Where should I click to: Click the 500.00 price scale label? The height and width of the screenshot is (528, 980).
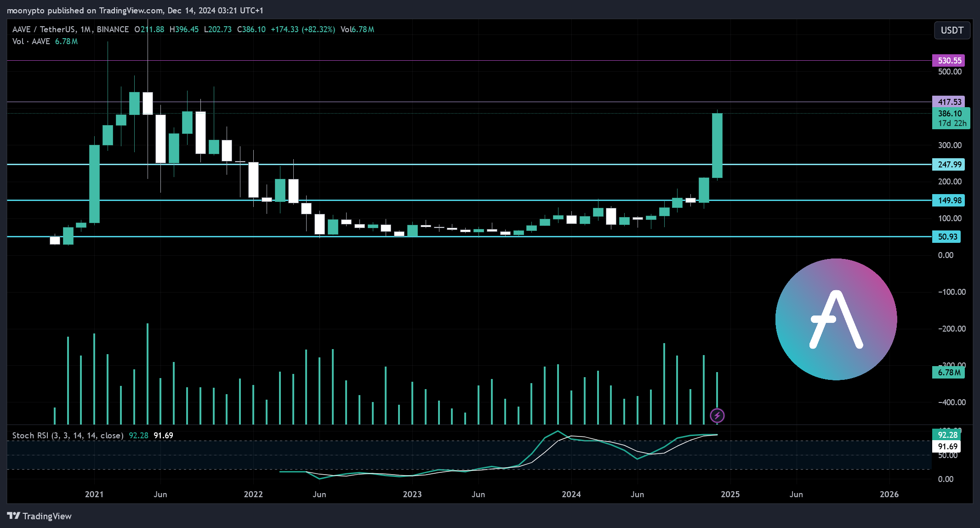click(950, 71)
